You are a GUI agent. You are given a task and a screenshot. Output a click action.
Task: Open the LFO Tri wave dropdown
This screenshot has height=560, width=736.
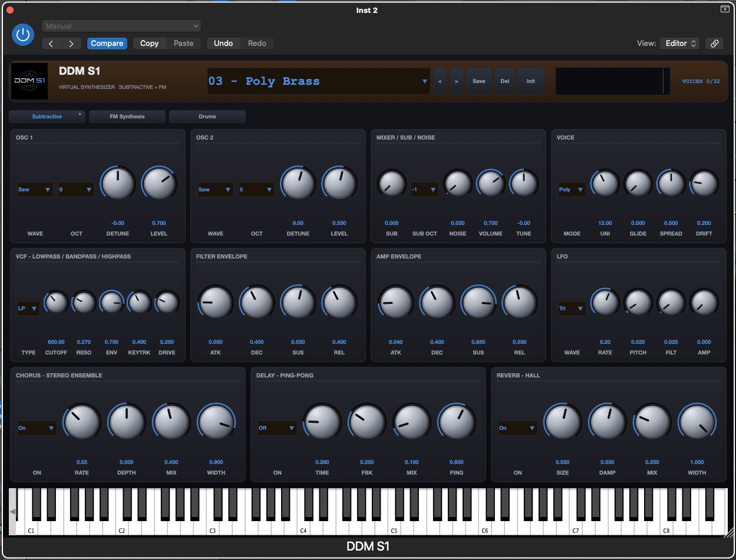572,309
